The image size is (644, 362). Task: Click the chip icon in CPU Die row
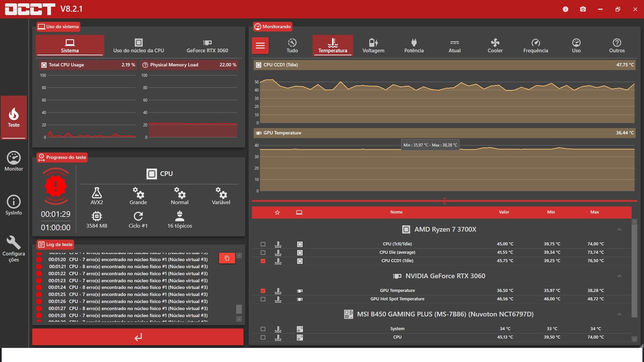(x=300, y=252)
